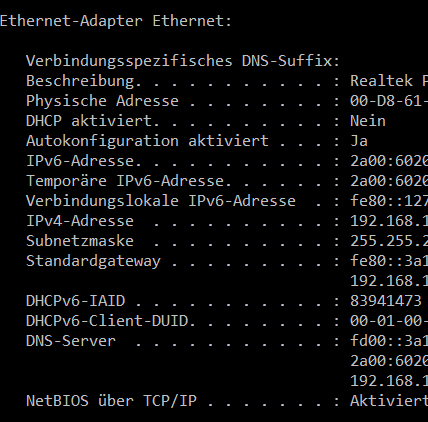Click the 'Verbindungslokale IPv6-Adresse' label
The height and width of the screenshot is (422, 428).
161,201
